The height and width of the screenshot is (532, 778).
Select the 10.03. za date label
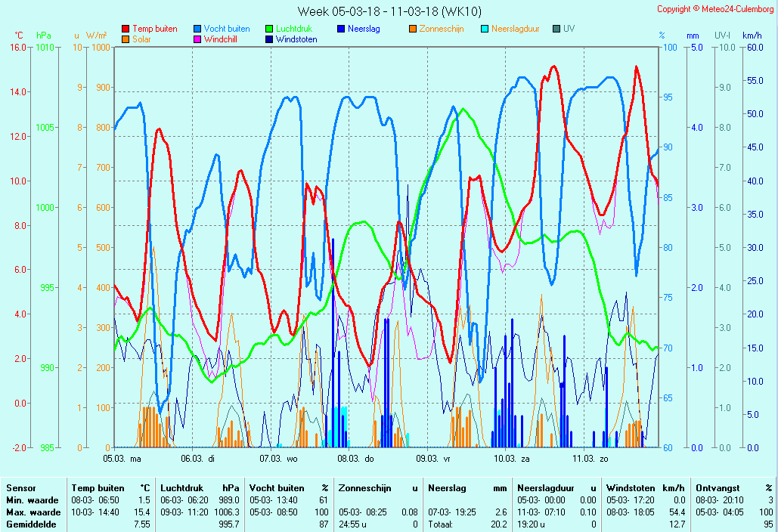(x=511, y=458)
